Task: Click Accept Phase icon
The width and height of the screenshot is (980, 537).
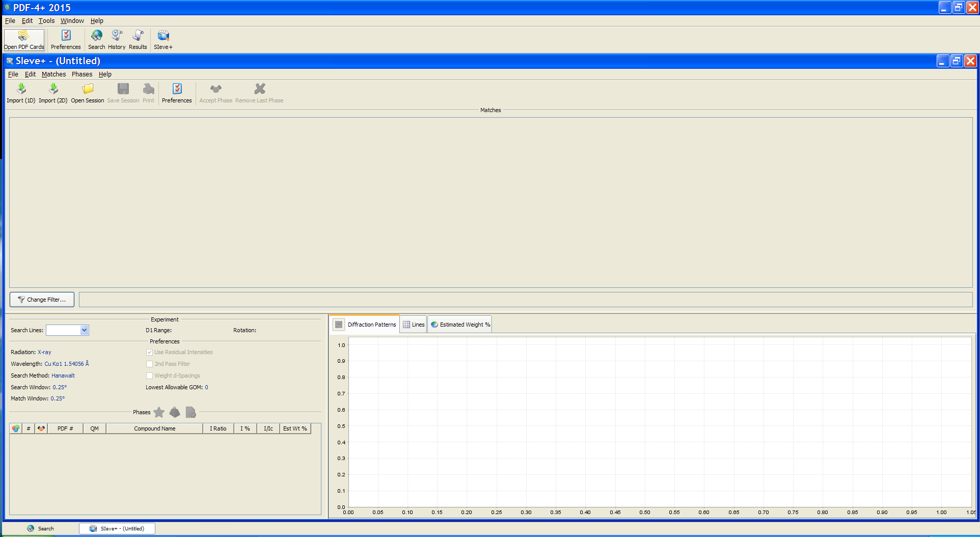Action: pyautogui.click(x=216, y=93)
